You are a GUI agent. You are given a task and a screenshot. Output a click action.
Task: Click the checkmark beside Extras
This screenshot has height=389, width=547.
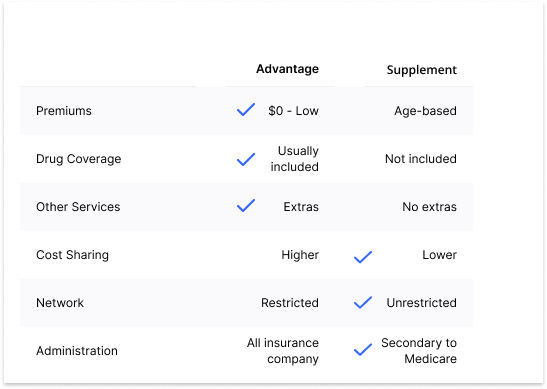pos(246,206)
